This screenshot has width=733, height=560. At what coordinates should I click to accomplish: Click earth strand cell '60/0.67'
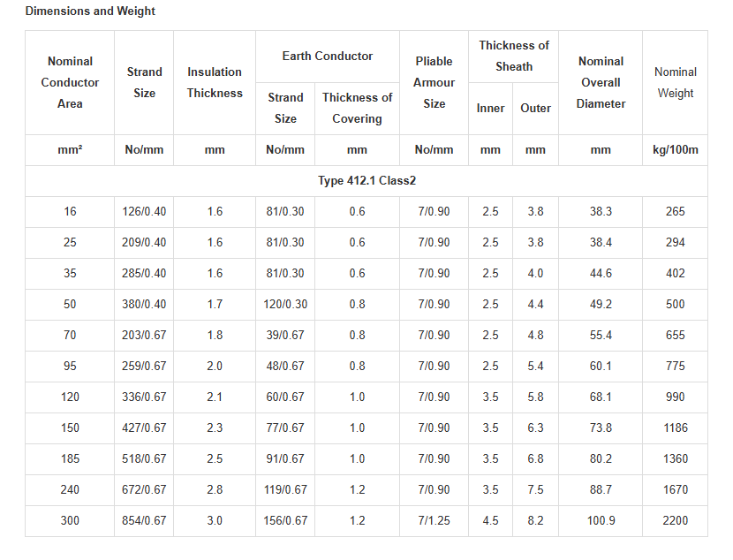(x=285, y=397)
